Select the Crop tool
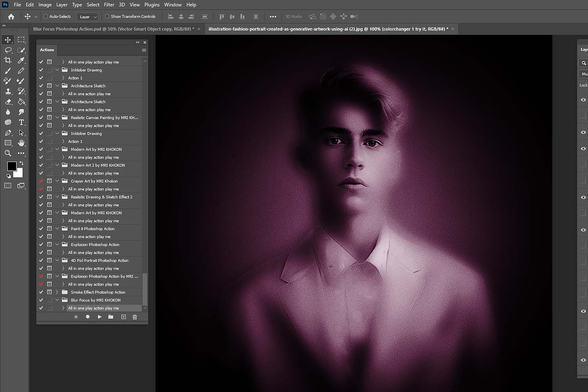 [x=8, y=60]
